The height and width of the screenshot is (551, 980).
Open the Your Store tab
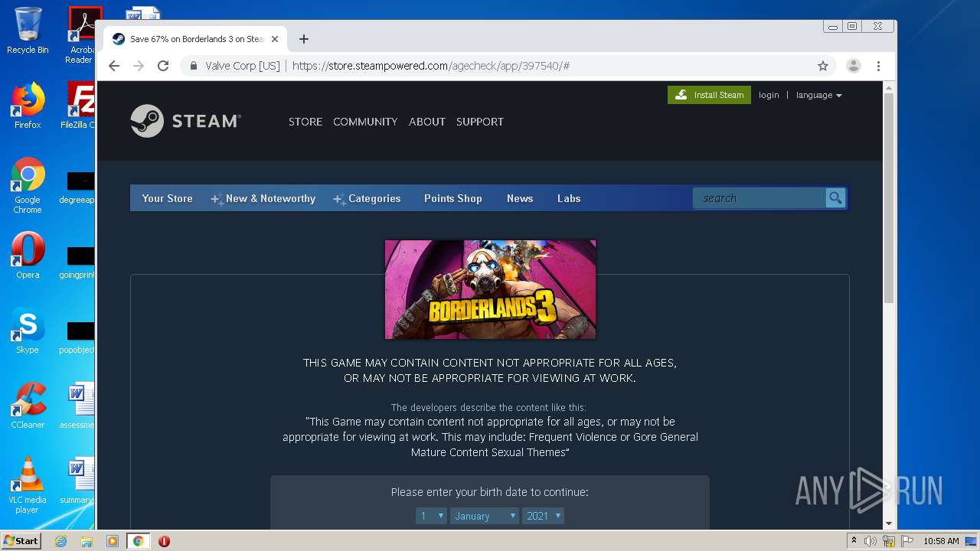click(x=167, y=198)
